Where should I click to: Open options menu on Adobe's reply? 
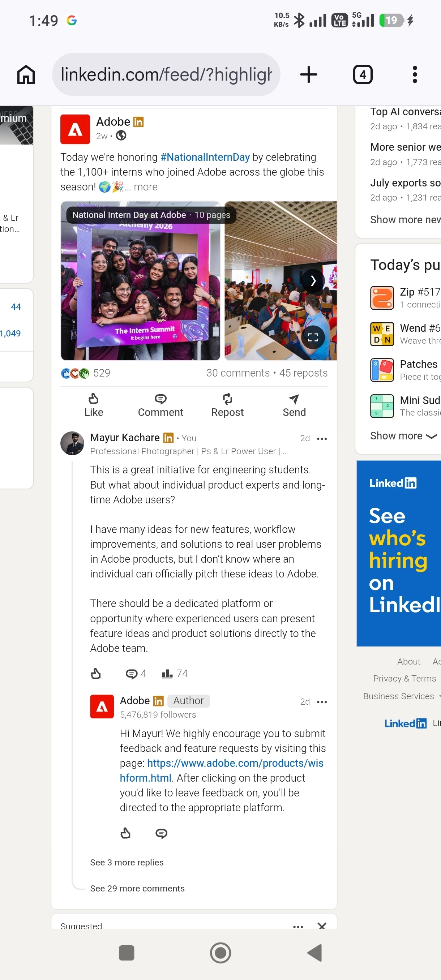[322, 702]
